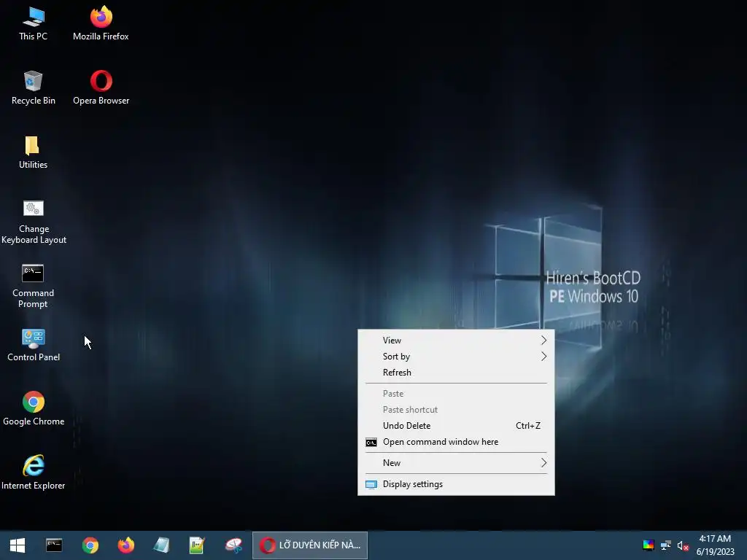The image size is (747, 560).
Task: Click the muted volume tray icon
Action: [x=683, y=545]
